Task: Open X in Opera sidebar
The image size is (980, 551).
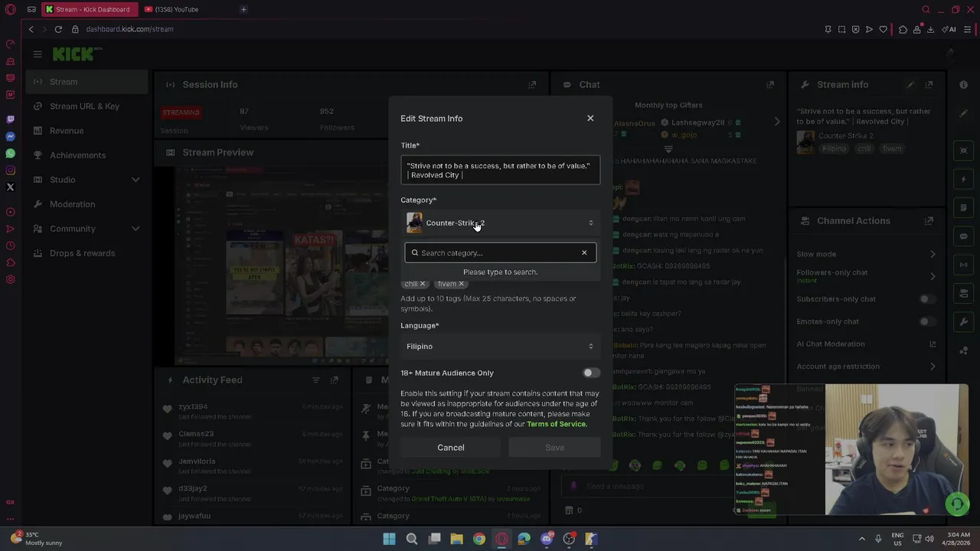Action: (10, 187)
